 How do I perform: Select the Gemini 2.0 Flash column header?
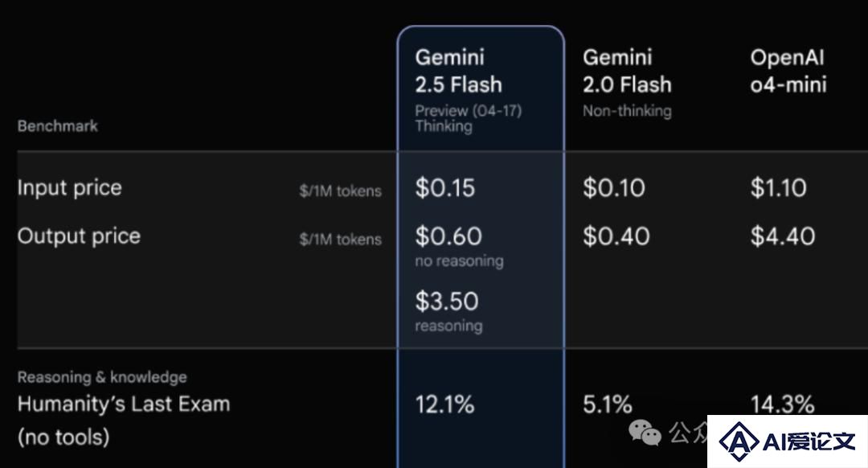coord(627,71)
